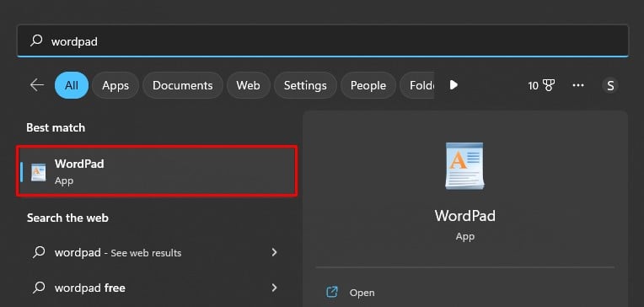Click the large WordPad icon in preview pane

[x=465, y=166]
